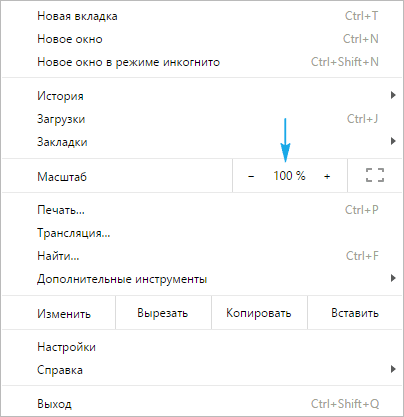Click the Вырезать button
This screenshot has height=417, width=404.
click(x=163, y=313)
